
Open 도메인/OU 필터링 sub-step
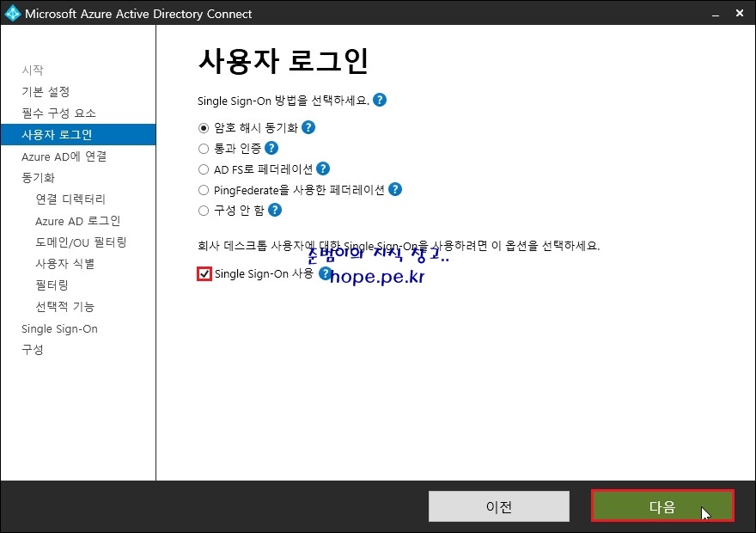pyautogui.click(x=81, y=242)
